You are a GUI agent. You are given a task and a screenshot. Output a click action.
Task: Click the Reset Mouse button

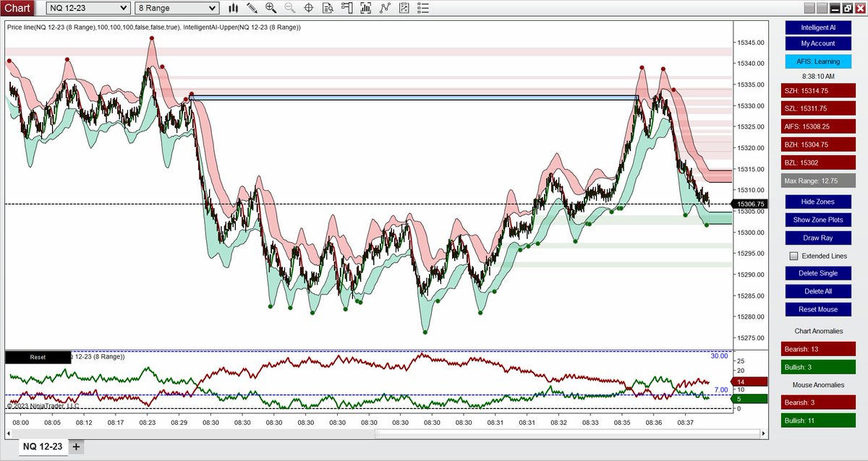tap(818, 309)
